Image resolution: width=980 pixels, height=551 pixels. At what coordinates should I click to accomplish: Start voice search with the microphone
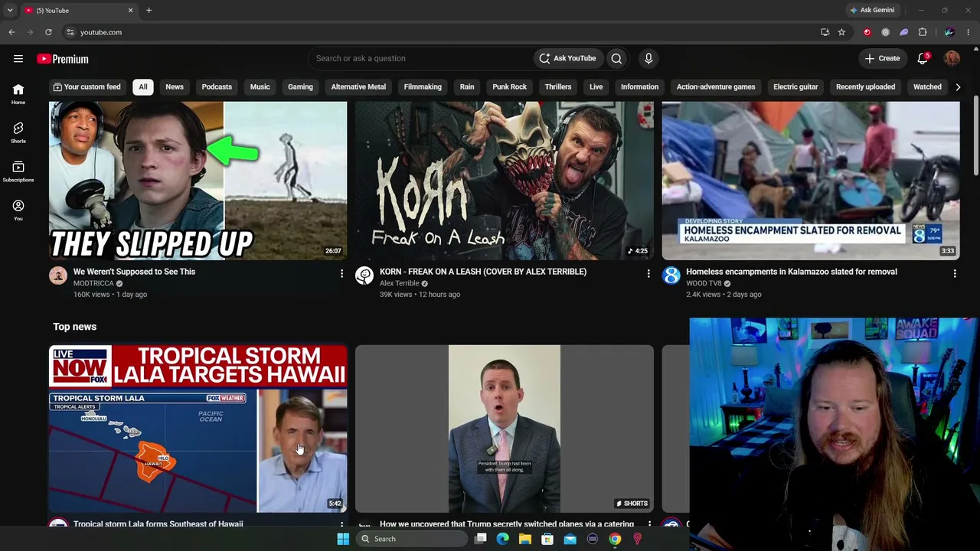(648, 58)
